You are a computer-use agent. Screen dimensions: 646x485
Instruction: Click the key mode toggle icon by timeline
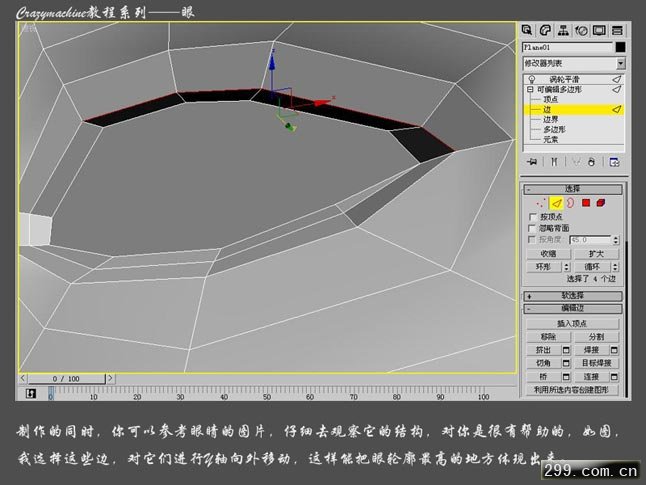[31, 394]
